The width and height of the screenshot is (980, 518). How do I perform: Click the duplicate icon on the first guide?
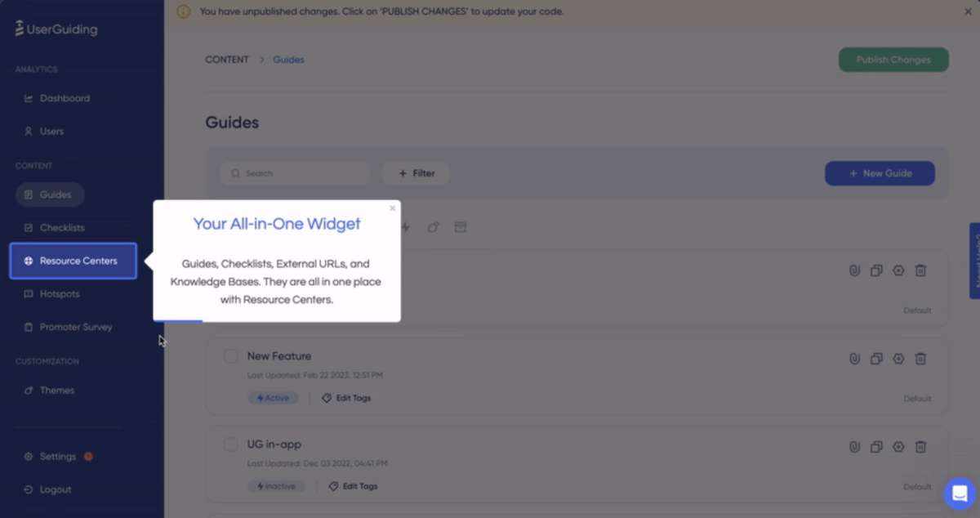(876, 270)
